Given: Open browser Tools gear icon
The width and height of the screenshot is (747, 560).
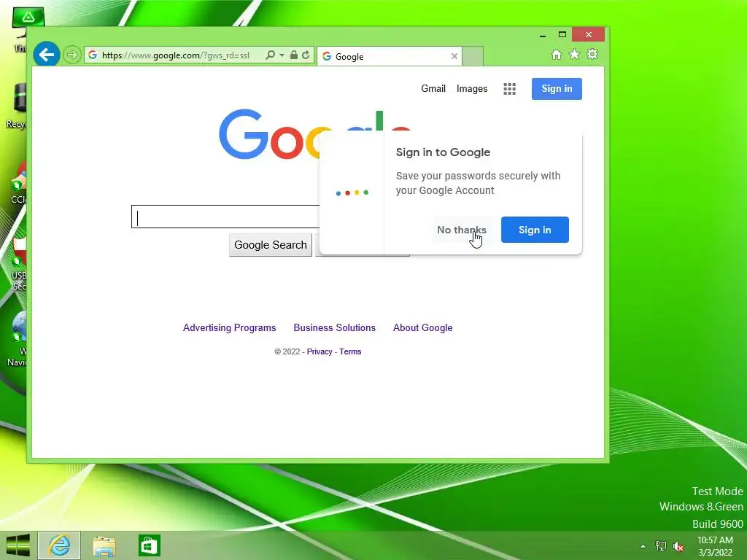Looking at the screenshot, I should coord(592,54).
